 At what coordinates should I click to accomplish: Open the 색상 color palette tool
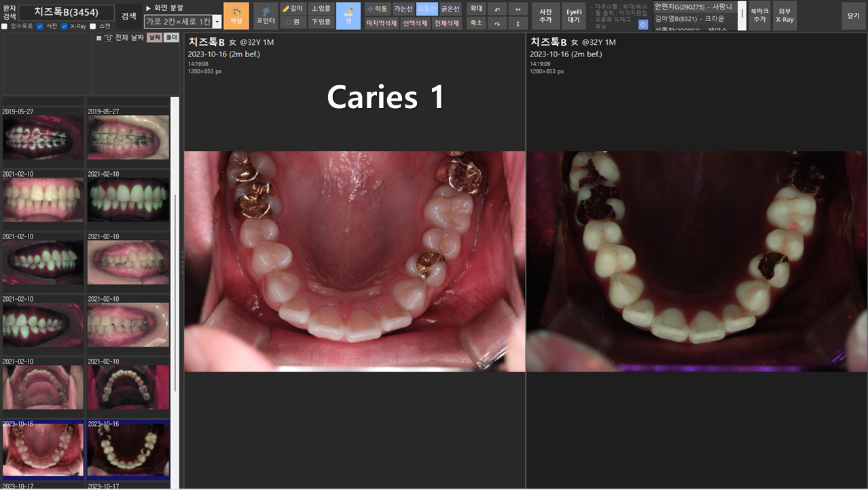236,16
